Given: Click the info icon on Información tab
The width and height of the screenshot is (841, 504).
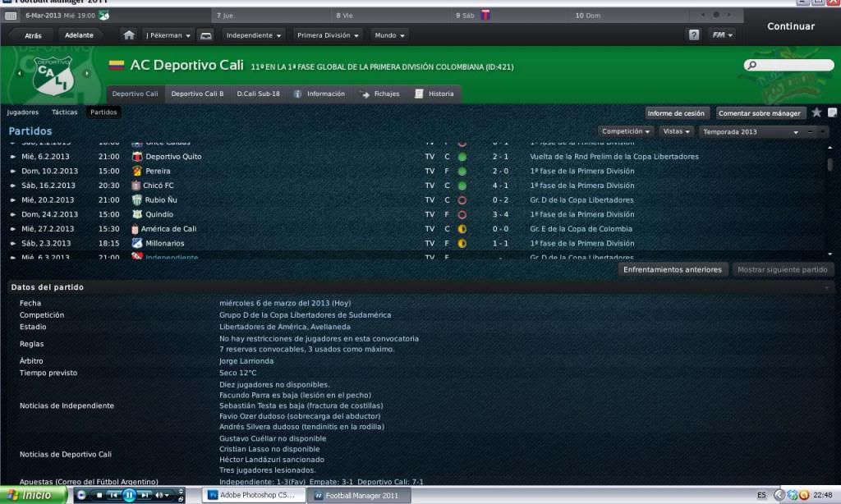Looking at the screenshot, I should [x=297, y=94].
